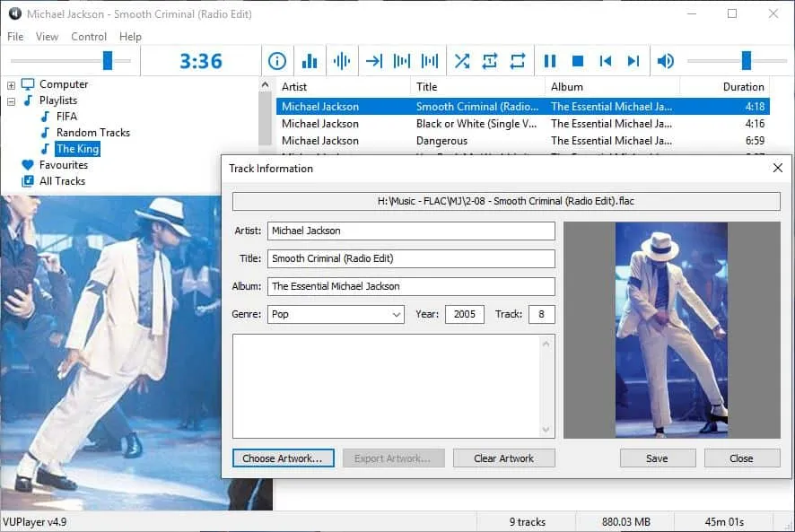Toggle stop at track end arrow icon

[373, 61]
